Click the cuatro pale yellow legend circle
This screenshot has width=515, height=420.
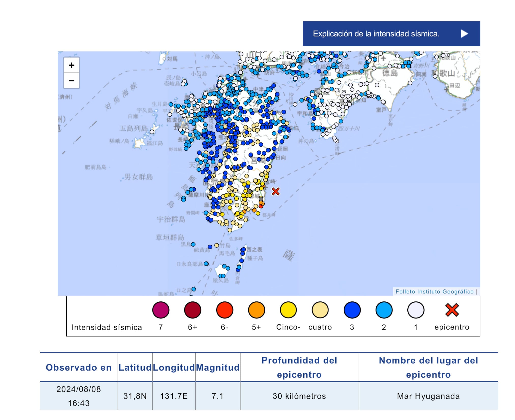[320, 310]
